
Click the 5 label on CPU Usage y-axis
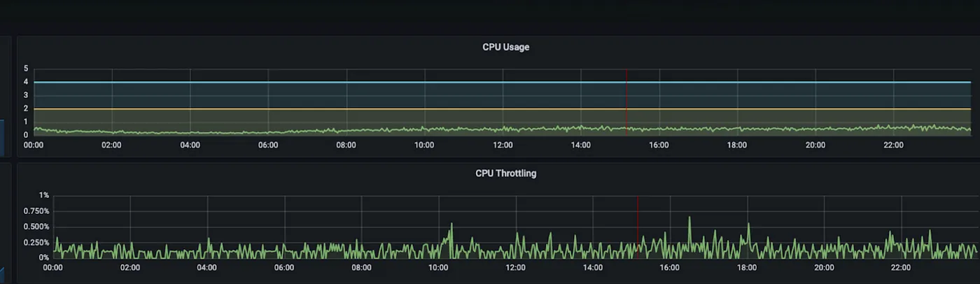pos(26,69)
